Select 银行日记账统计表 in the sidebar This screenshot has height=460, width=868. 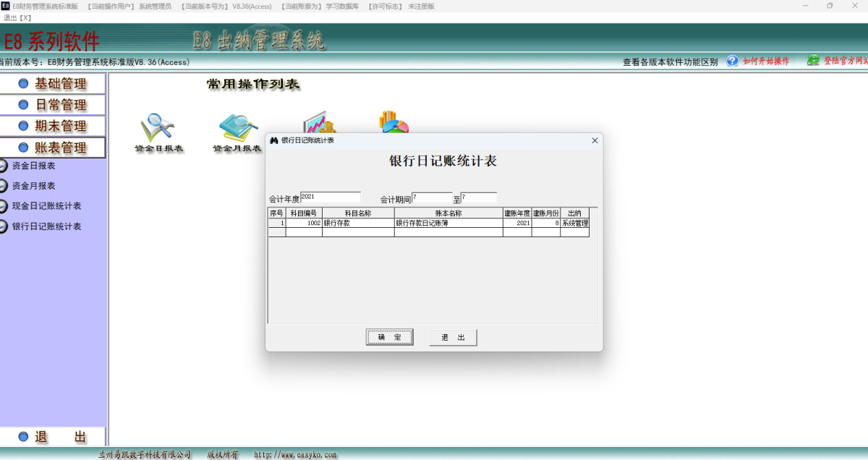pyautogui.click(x=45, y=226)
